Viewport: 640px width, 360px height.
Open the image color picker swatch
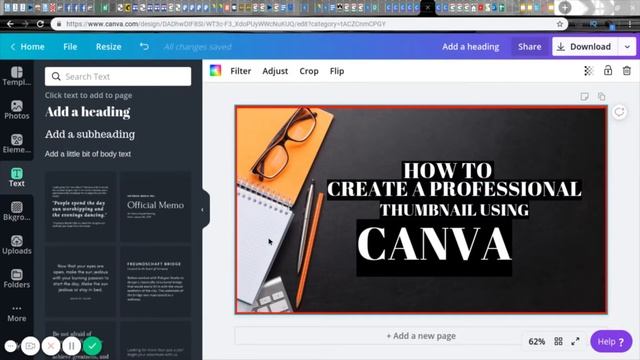(x=216, y=71)
